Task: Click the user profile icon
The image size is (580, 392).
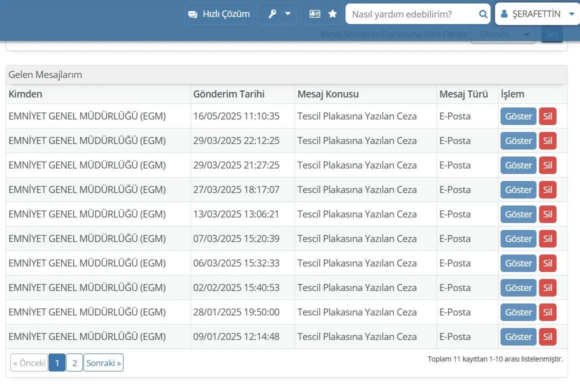Action: click(504, 14)
